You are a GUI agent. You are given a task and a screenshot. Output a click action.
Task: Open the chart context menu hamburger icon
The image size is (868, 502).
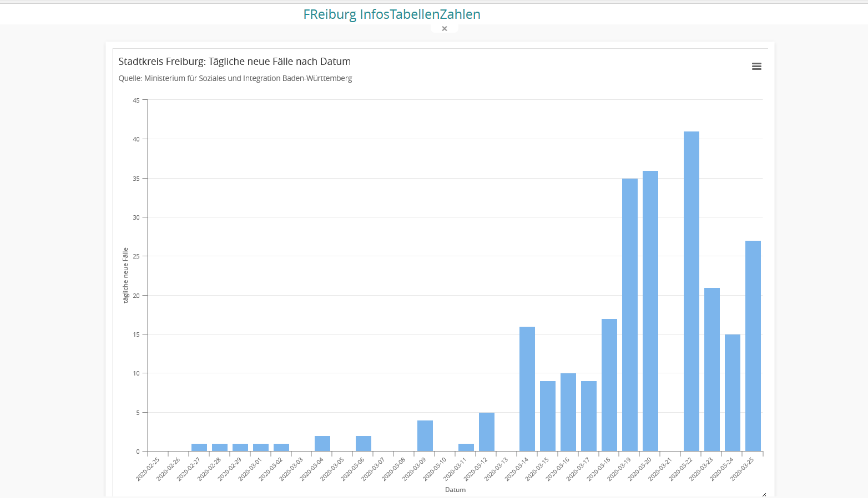(756, 67)
